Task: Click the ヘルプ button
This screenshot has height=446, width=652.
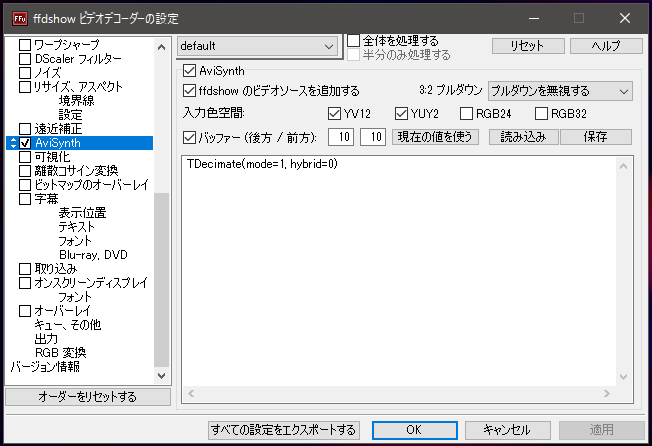Action: 606,46
